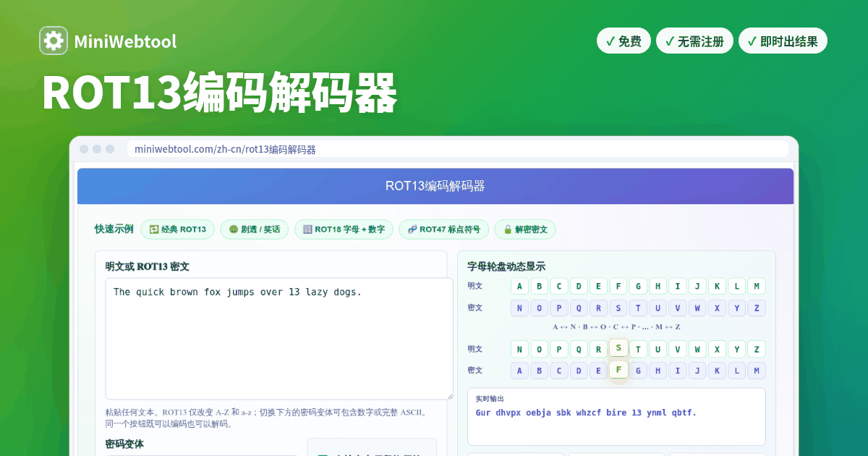Click the 快速示例 label

point(114,229)
